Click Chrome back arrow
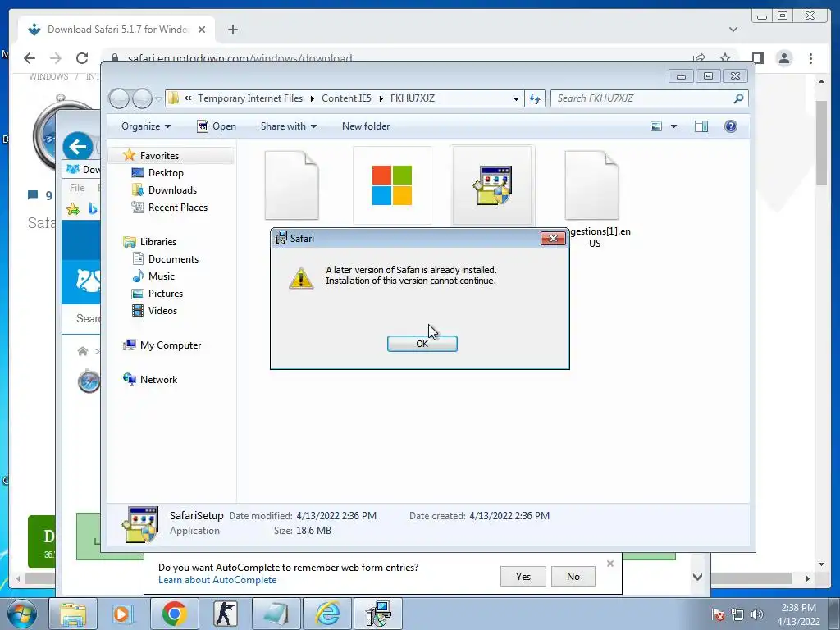This screenshot has height=630, width=840. pos(30,58)
